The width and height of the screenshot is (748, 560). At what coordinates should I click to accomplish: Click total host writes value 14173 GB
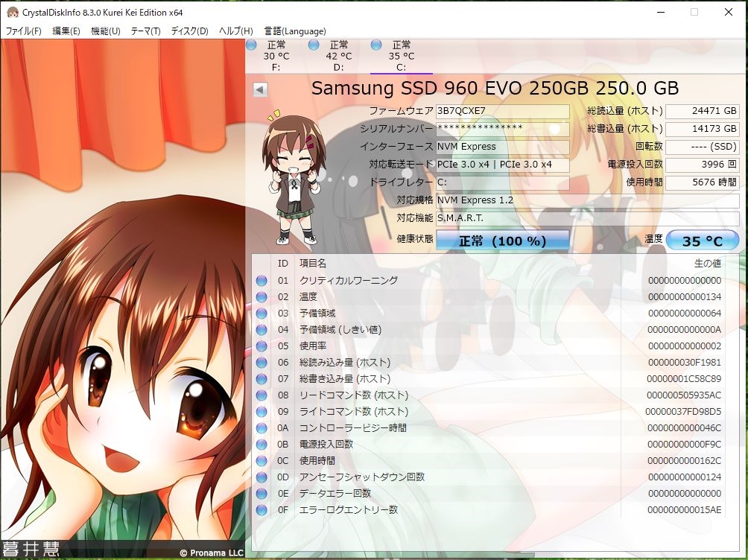tap(703, 129)
